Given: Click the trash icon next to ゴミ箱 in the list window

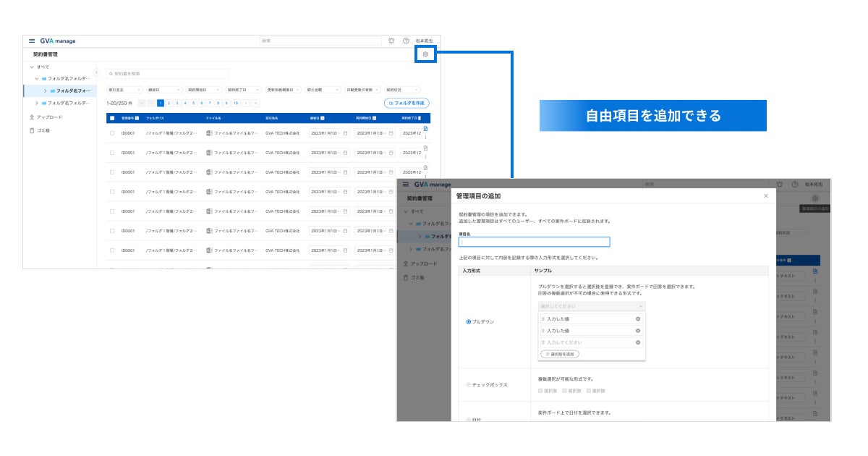Looking at the screenshot, I should tap(31, 130).
